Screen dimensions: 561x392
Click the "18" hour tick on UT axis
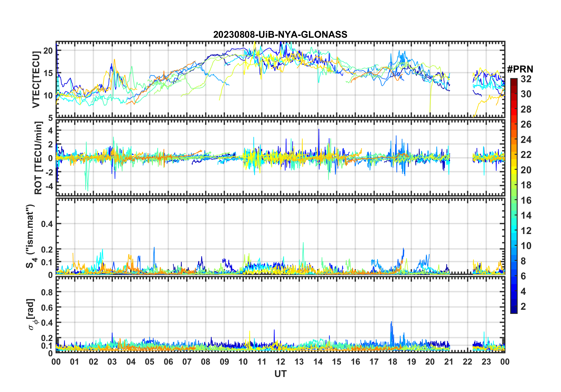pyautogui.click(x=393, y=362)
